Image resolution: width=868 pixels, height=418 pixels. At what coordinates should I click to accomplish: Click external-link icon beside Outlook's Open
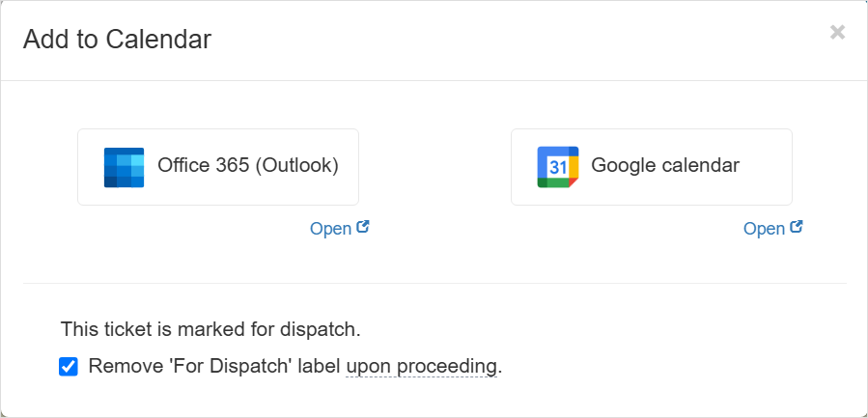tap(363, 228)
